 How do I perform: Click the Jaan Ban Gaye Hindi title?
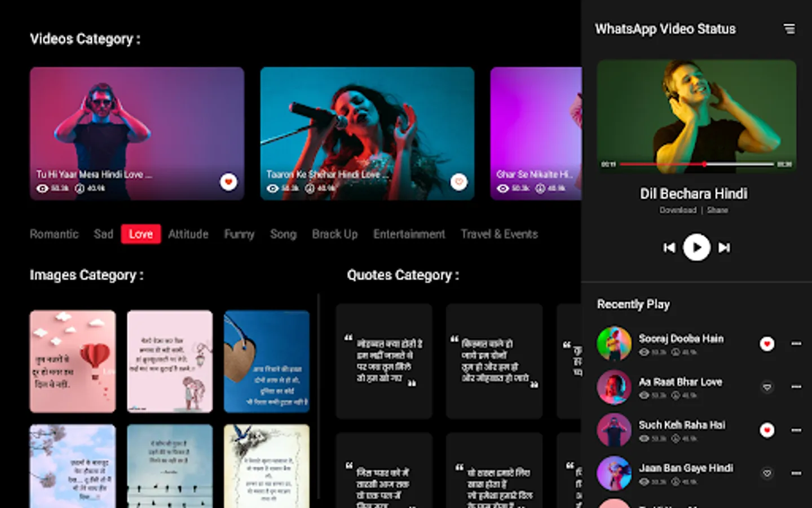(686, 468)
